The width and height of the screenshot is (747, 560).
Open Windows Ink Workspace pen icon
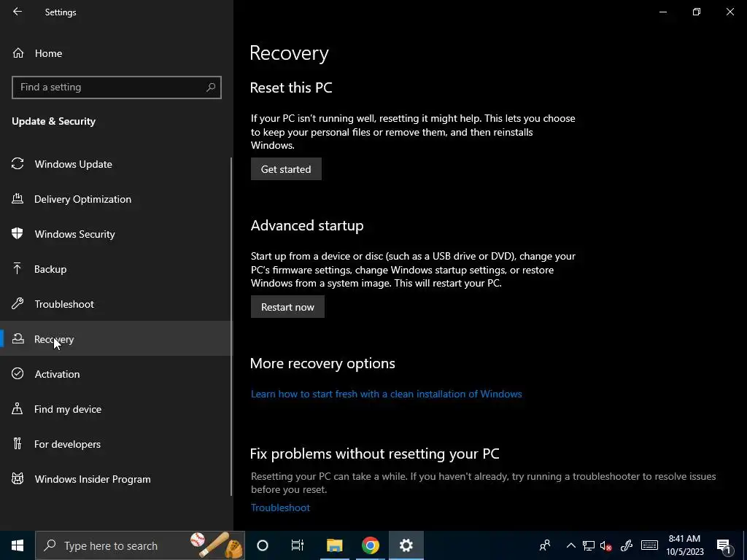pos(626,545)
